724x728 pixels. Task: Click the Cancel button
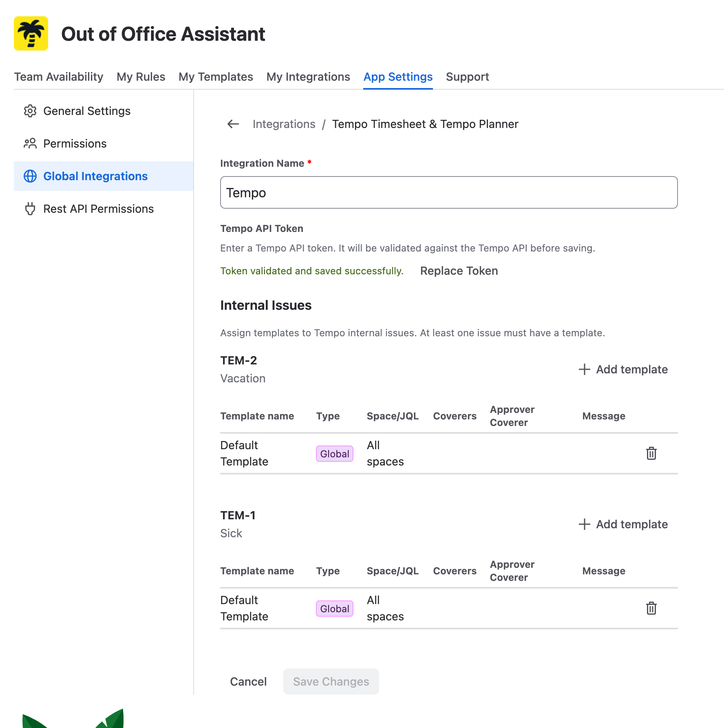click(248, 682)
